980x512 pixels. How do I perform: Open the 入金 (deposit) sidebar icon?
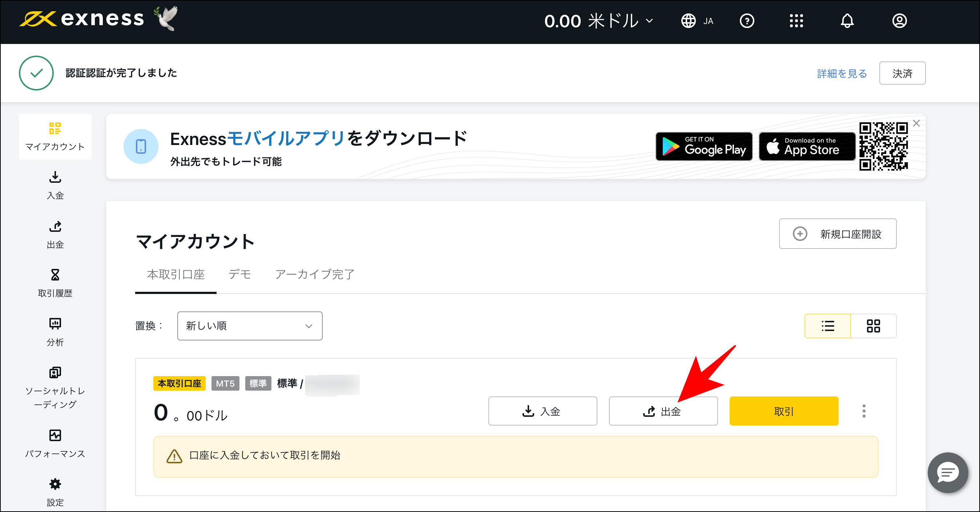55,185
